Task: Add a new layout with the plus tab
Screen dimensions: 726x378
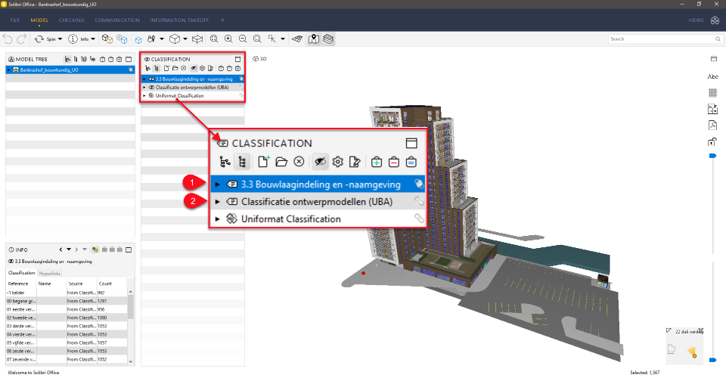Action: coord(222,20)
